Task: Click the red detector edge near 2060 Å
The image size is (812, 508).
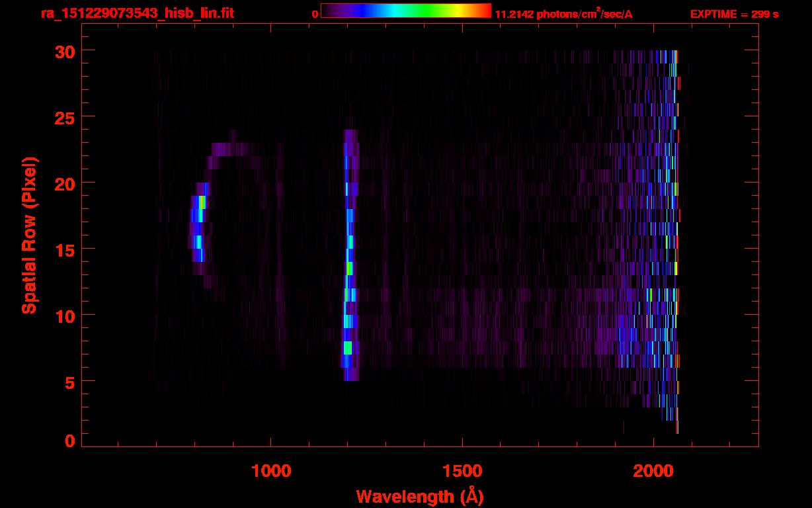Action: [x=677, y=241]
